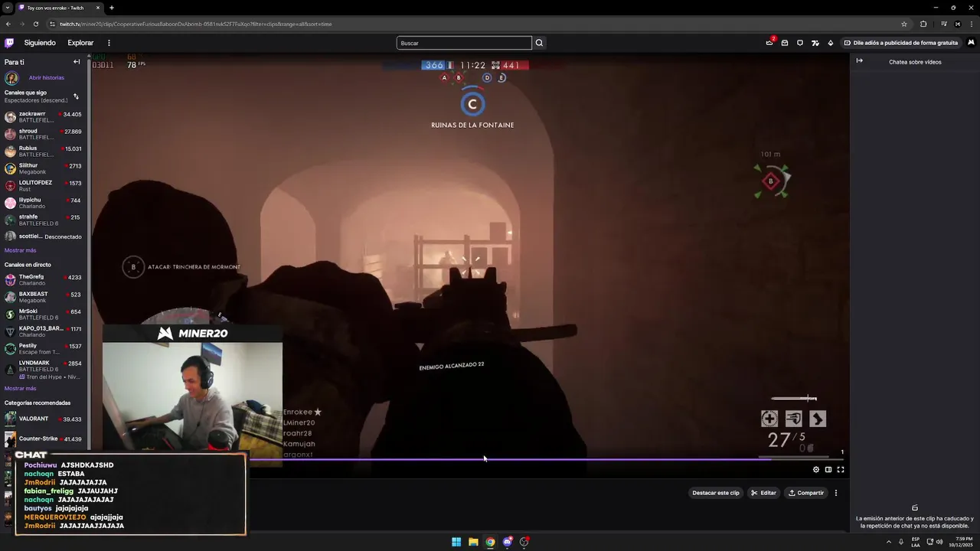Open Silithur channel avatar

click(x=10, y=168)
